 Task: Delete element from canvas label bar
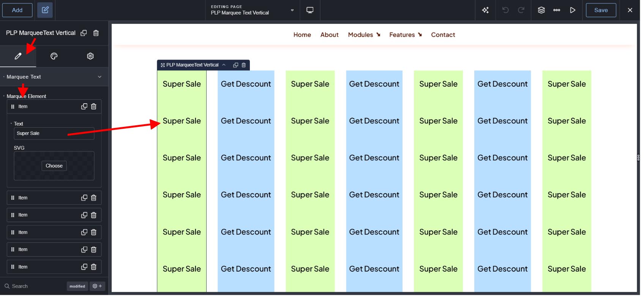click(x=244, y=65)
